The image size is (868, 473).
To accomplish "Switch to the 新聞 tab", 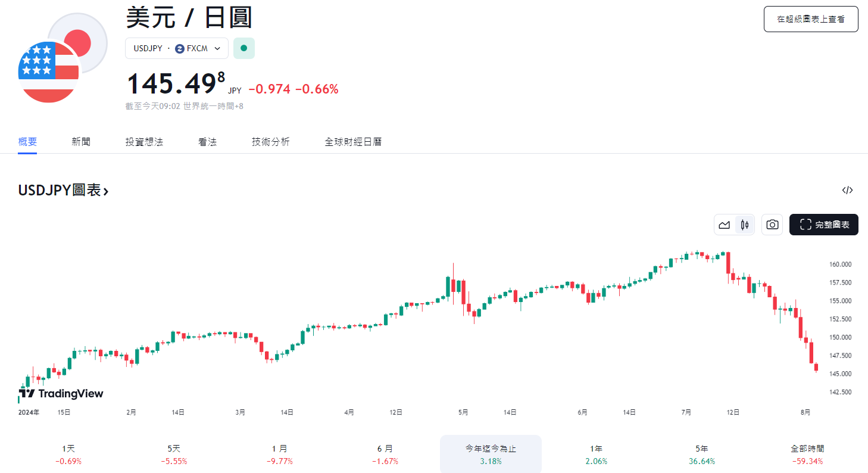I will click(x=80, y=141).
